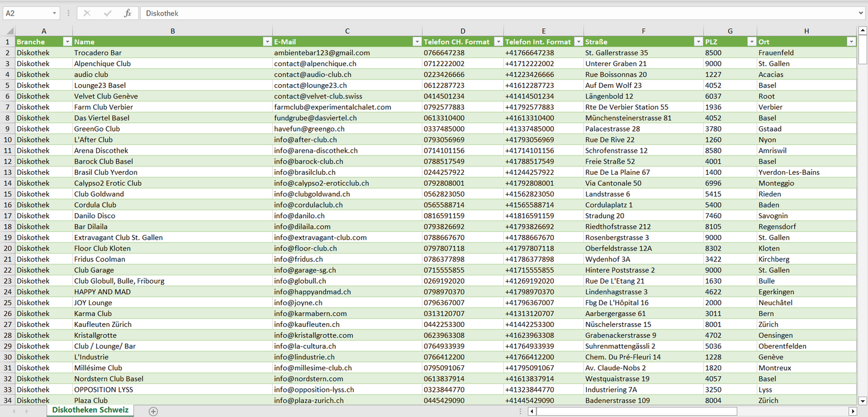Click the vertical scrollbar up arrow
Viewport: 868px width, 417px height.
(x=863, y=31)
